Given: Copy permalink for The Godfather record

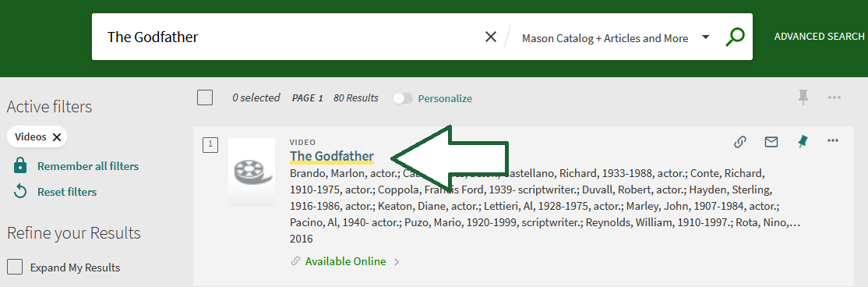Looking at the screenshot, I should click(x=739, y=142).
